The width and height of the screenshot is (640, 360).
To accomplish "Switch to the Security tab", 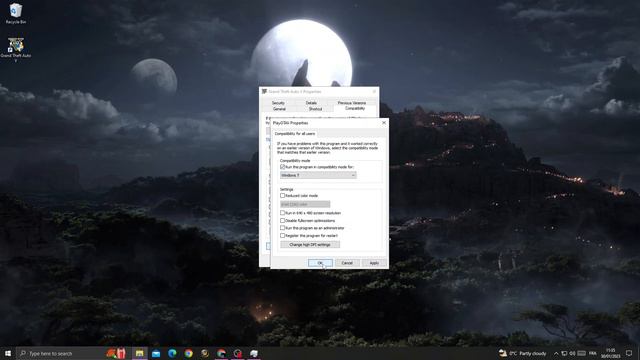I will [x=278, y=103].
